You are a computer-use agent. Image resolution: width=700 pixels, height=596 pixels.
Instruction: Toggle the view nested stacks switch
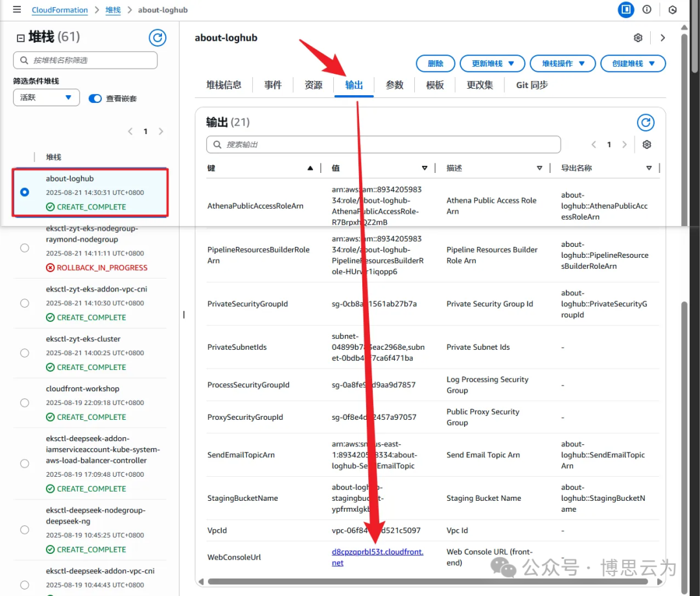point(95,98)
